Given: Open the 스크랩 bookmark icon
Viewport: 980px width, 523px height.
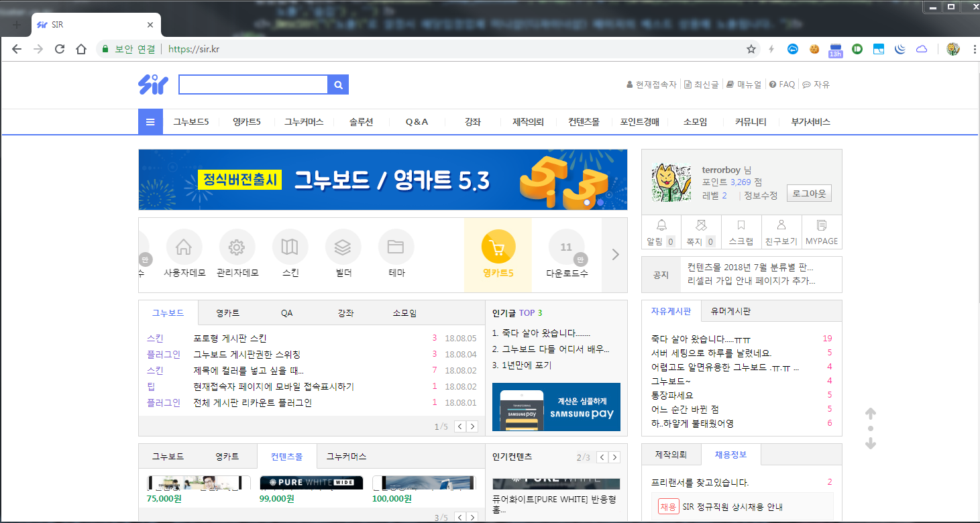Looking at the screenshot, I should pyautogui.click(x=741, y=226).
